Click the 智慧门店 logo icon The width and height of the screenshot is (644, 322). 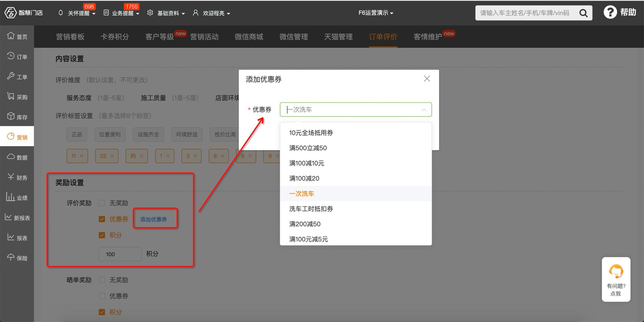[10, 13]
